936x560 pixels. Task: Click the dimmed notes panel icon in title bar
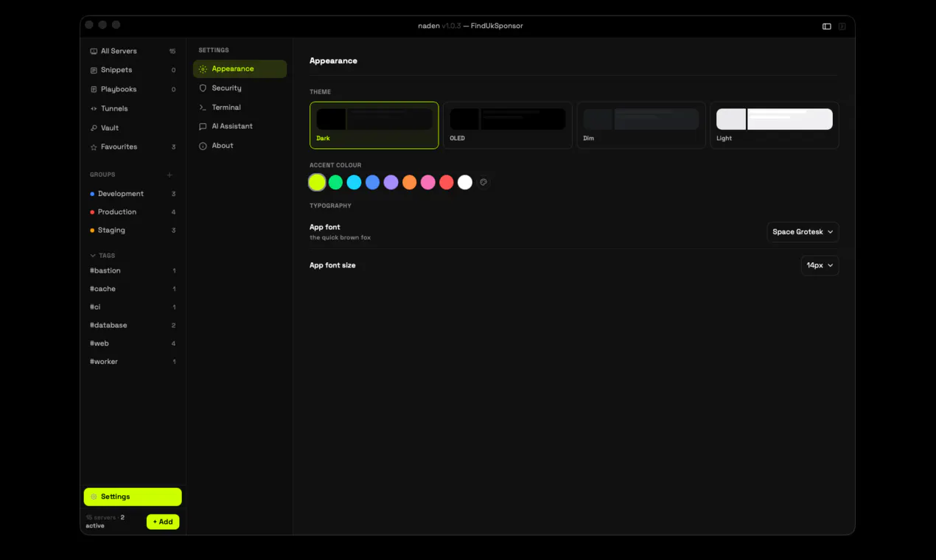click(842, 27)
